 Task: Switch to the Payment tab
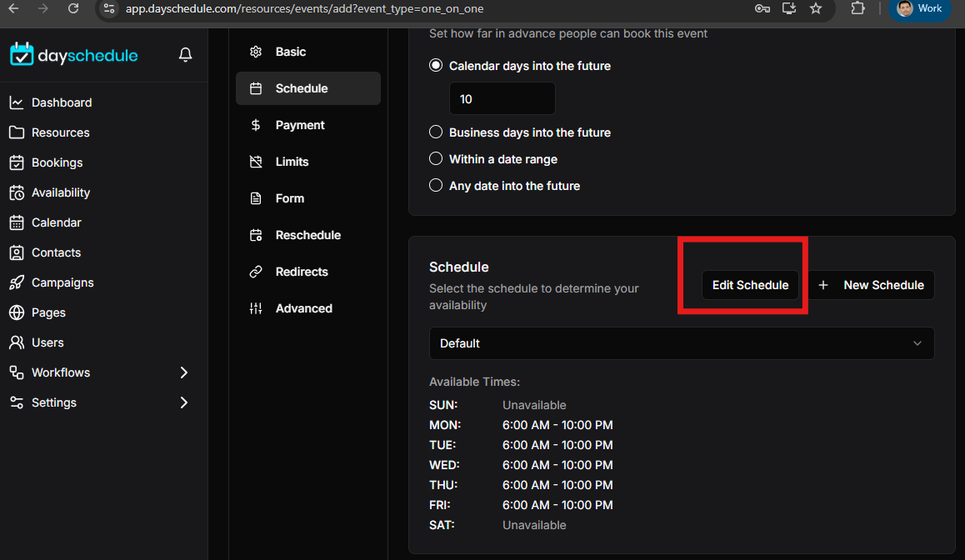pyautogui.click(x=307, y=125)
